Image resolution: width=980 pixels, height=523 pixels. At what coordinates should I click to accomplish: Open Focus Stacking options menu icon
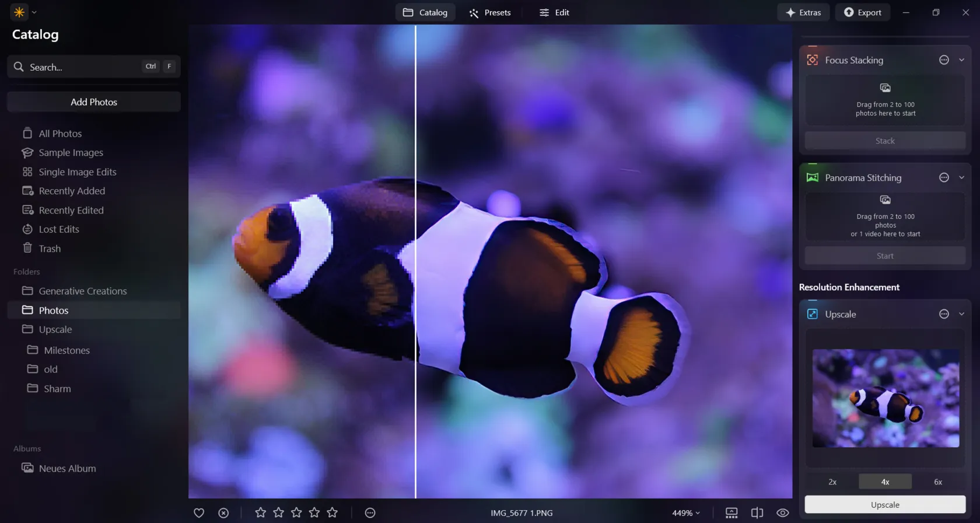pyautogui.click(x=944, y=60)
